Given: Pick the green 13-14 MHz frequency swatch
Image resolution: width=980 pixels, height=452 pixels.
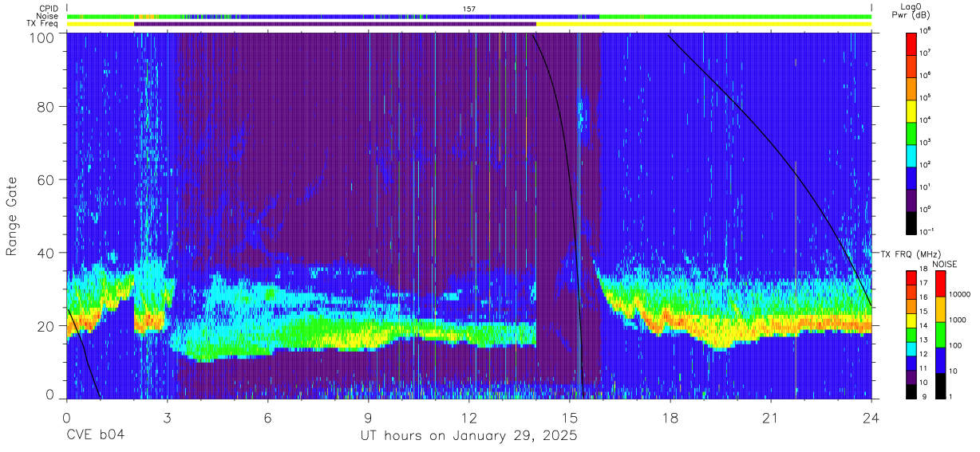Looking at the screenshot, I should (911, 334).
